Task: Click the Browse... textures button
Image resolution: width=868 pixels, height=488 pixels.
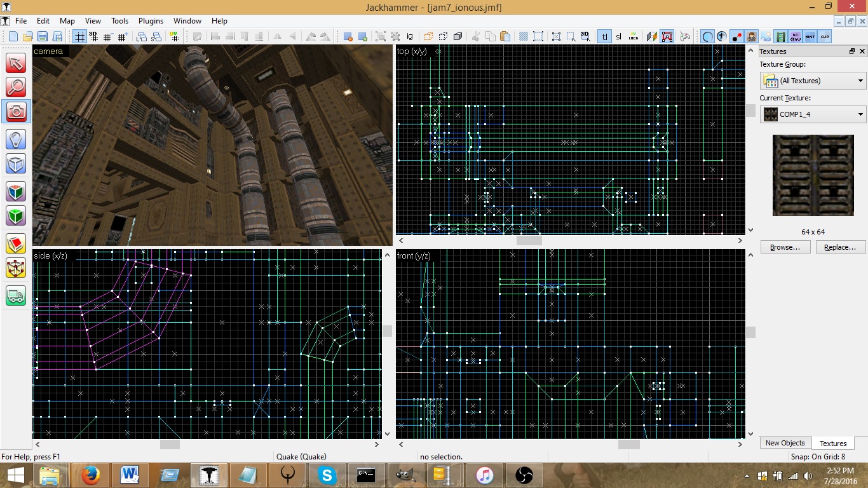Action: (x=785, y=247)
